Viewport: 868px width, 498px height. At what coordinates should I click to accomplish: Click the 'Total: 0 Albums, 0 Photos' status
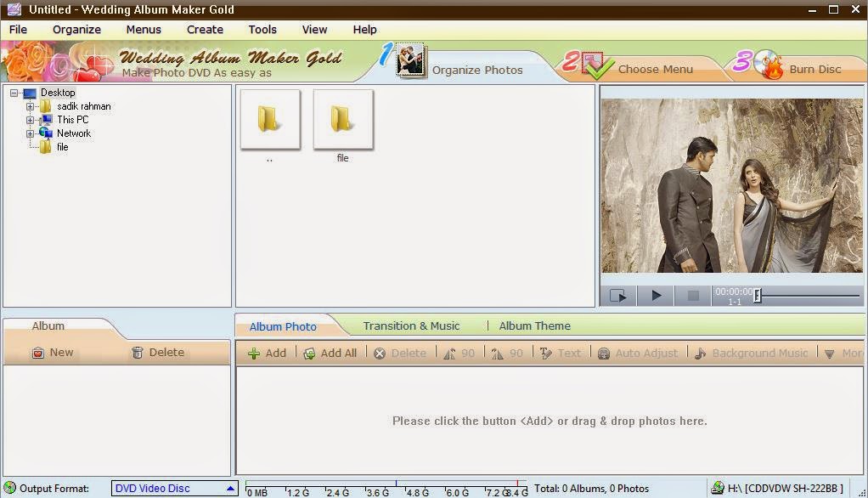(x=591, y=489)
